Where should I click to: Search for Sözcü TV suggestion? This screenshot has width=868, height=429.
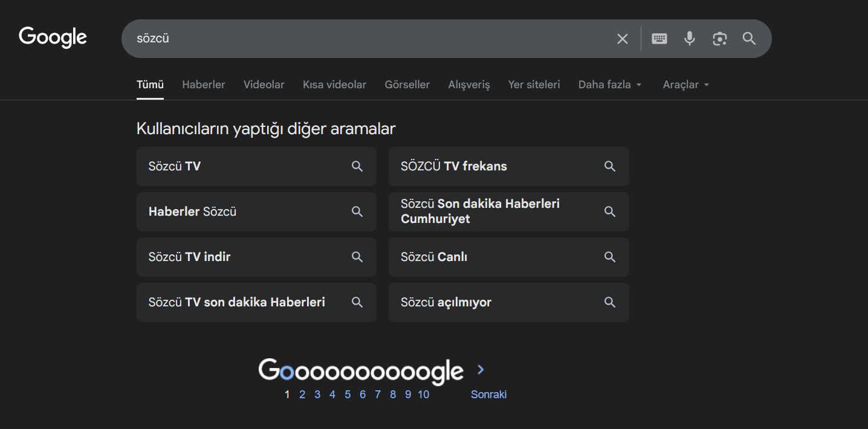(x=256, y=166)
